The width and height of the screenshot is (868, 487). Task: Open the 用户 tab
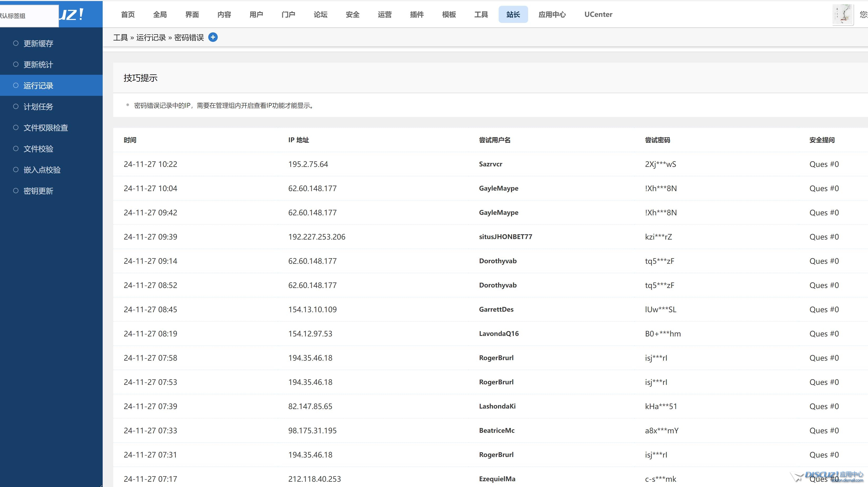(x=256, y=14)
